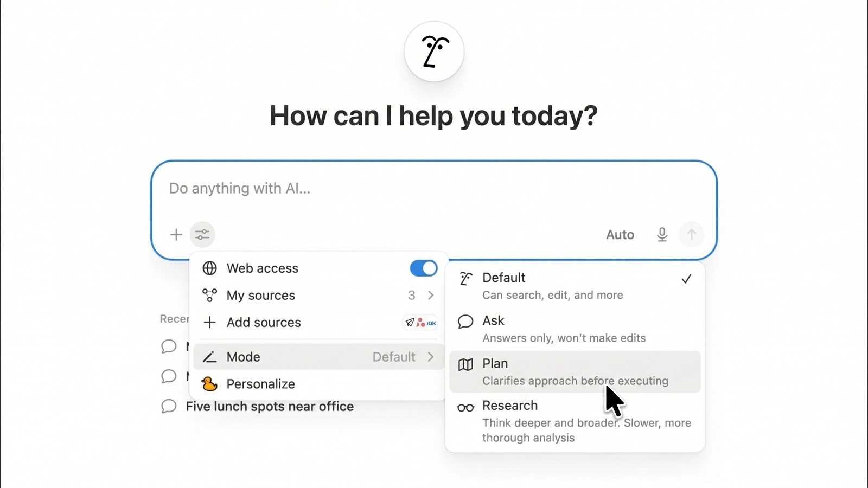Open the Auto model selector
868x488 pixels.
point(620,235)
